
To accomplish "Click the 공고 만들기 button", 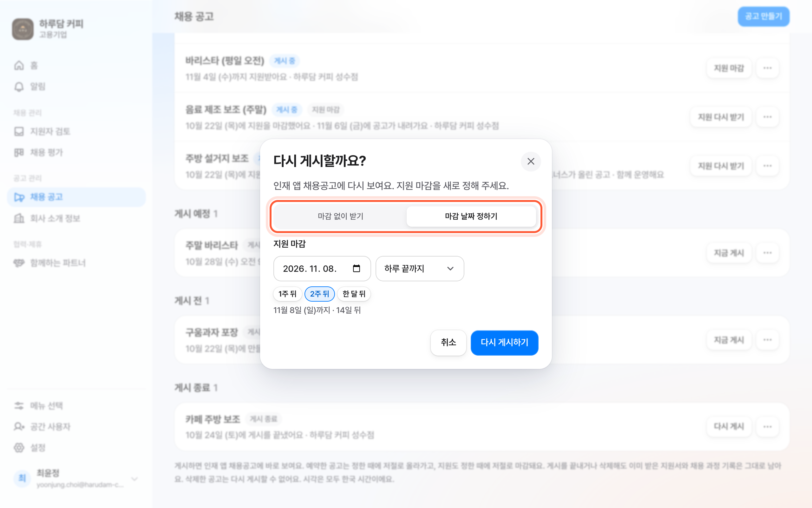I will pos(763,16).
